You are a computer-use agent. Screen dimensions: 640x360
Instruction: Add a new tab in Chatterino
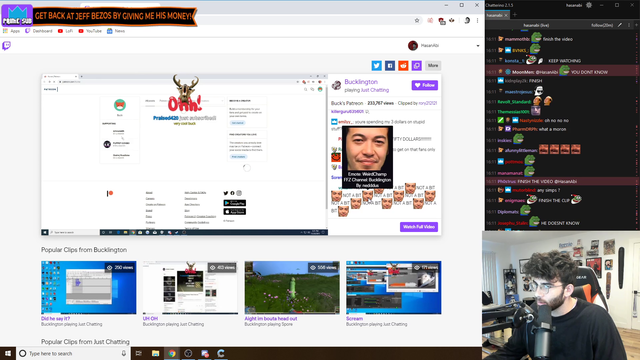point(515,15)
